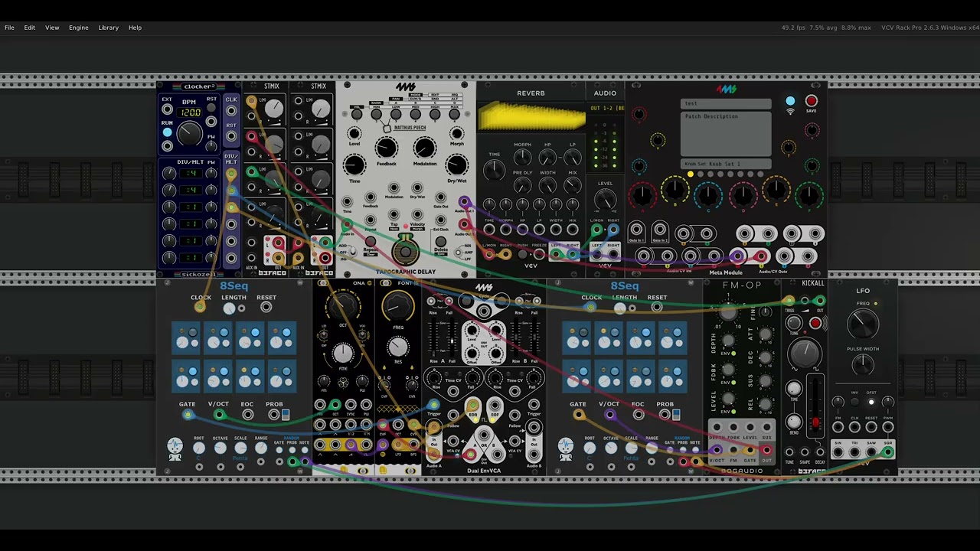
Task: Toggle the LFO INV button
Action: 855,403
